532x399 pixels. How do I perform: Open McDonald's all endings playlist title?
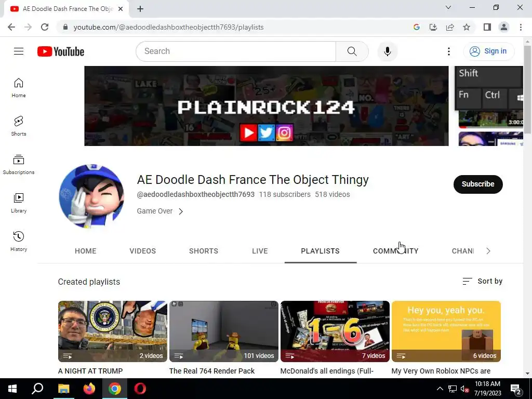tap(327, 371)
